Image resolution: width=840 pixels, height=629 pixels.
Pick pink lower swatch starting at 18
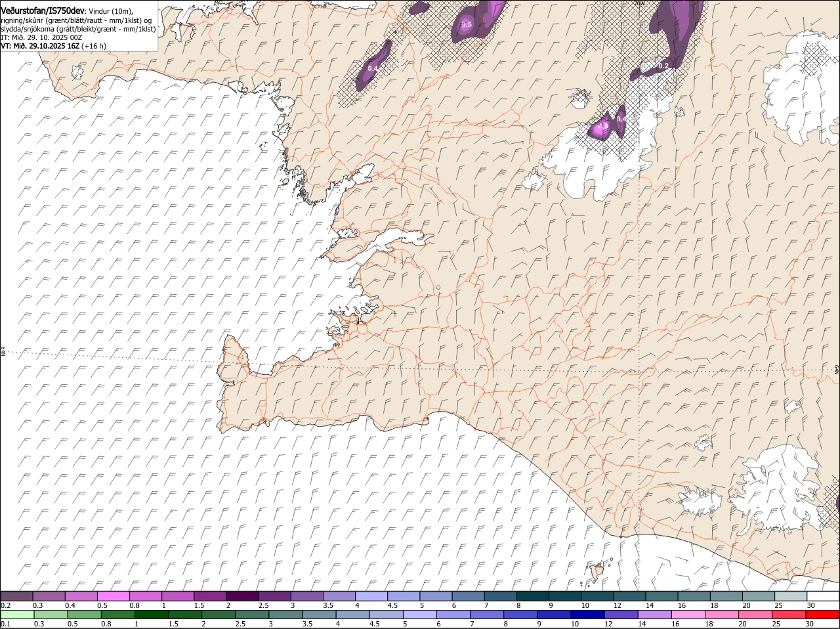pos(721,615)
